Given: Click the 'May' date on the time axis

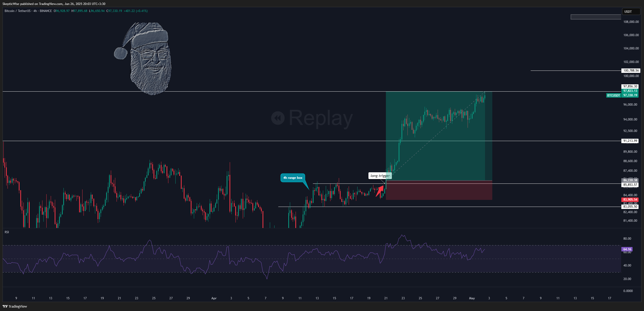Looking at the screenshot, I should coord(472,298).
